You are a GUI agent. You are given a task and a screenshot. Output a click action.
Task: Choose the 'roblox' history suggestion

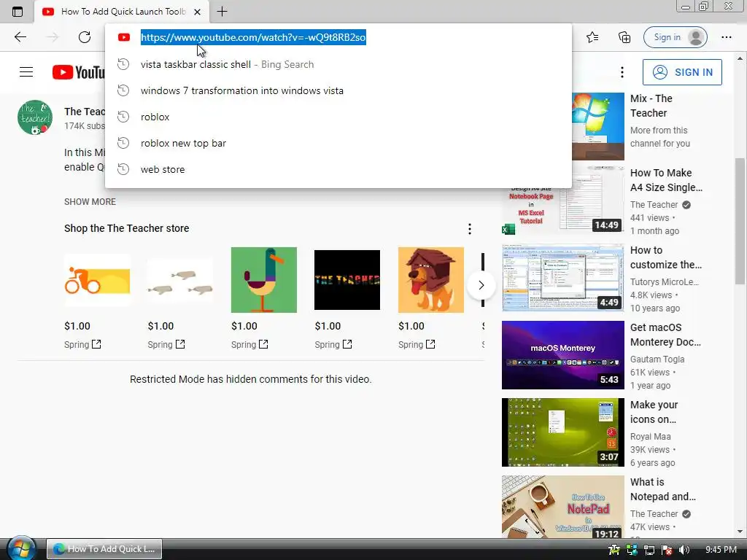point(338,117)
